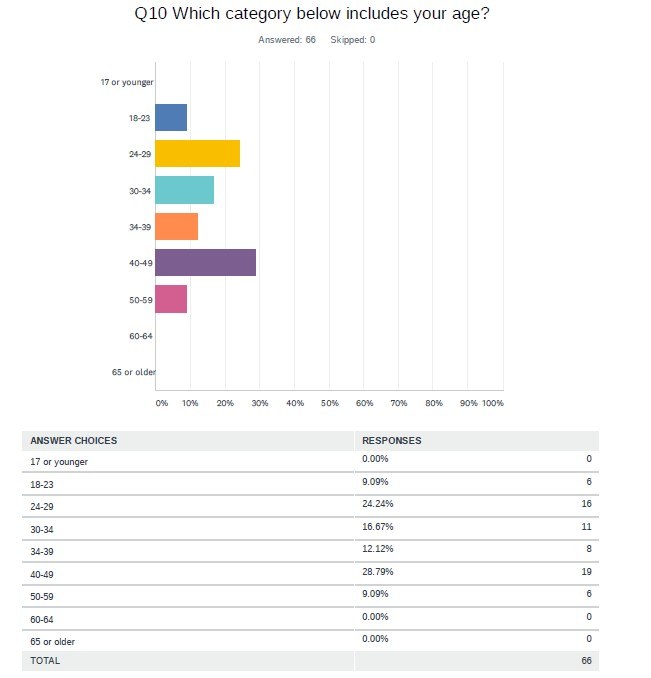The image size is (651, 678).
Task: Click the blue 18-23 bar
Action: click(171, 117)
